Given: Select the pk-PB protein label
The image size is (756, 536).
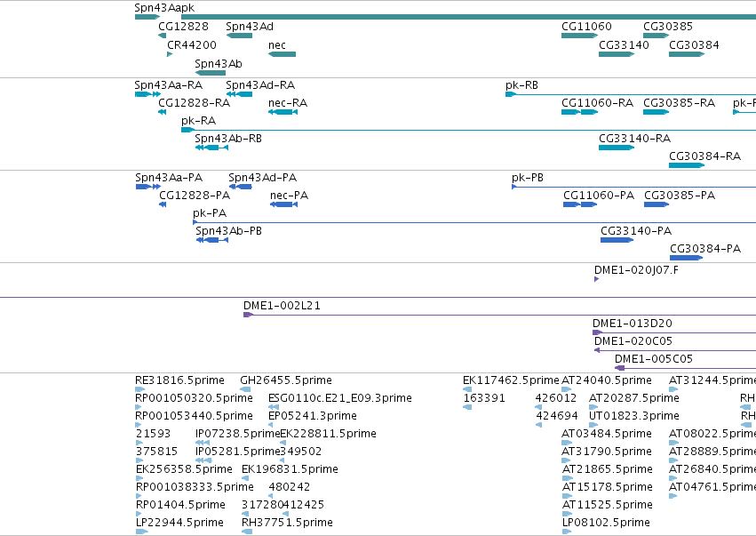Looking at the screenshot, I should pyautogui.click(x=528, y=178).
